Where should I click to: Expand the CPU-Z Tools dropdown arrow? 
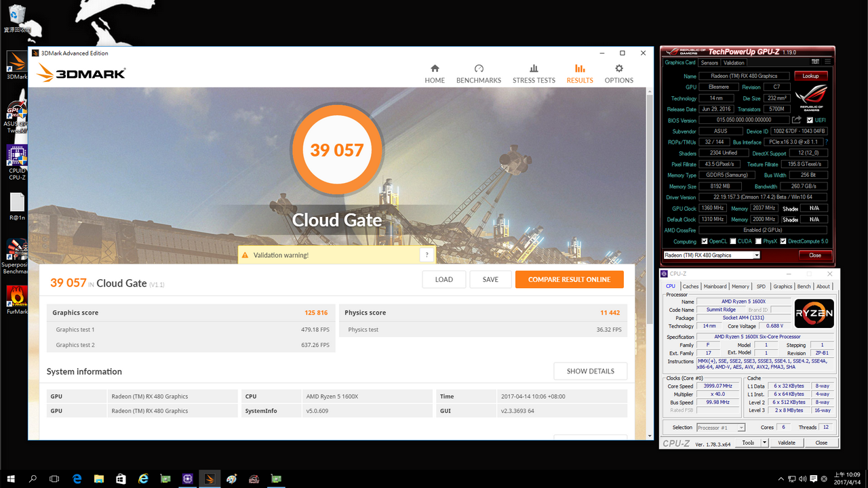(x=764, y=443)
